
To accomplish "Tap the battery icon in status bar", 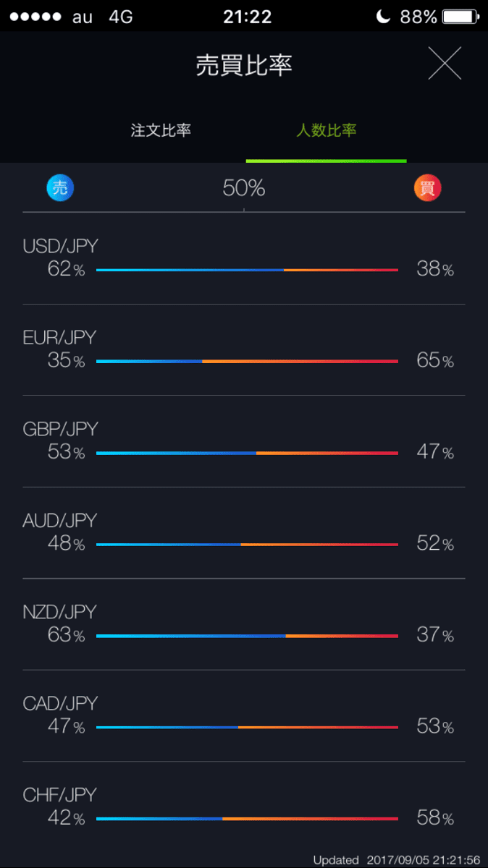I will click(460, 17).
